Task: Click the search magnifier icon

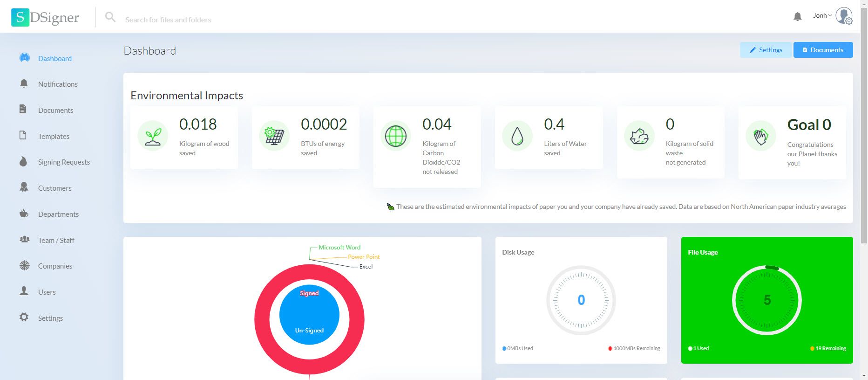Action: (x=110, y=17)
